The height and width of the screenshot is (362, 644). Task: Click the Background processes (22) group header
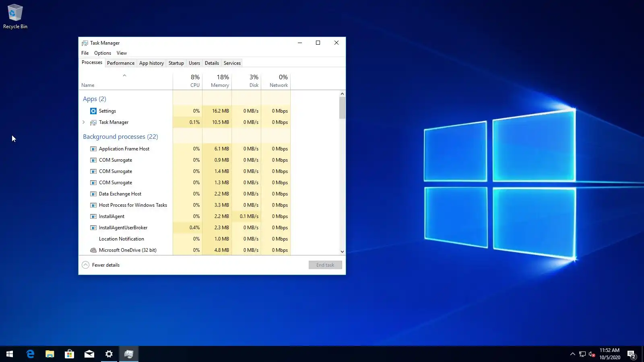coord(120,137)
